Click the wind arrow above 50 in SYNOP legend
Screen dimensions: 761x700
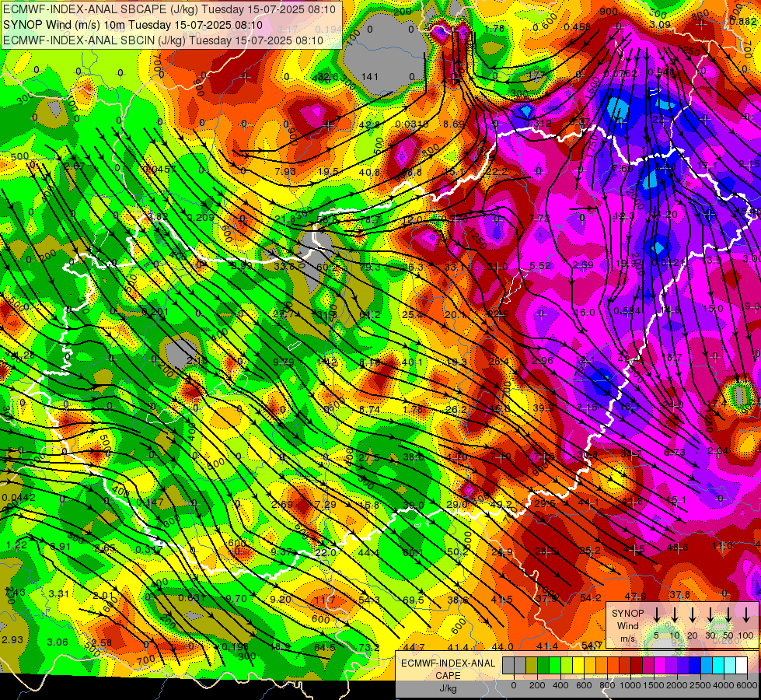click(728, 615)
